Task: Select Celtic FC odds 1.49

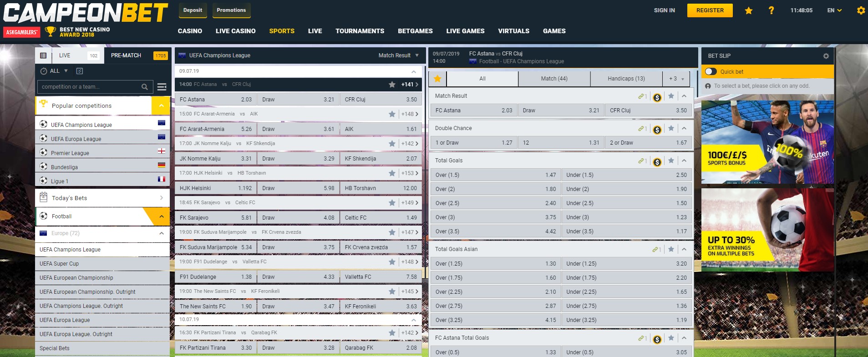Action: pyautogui.click(x=381, y=218)
